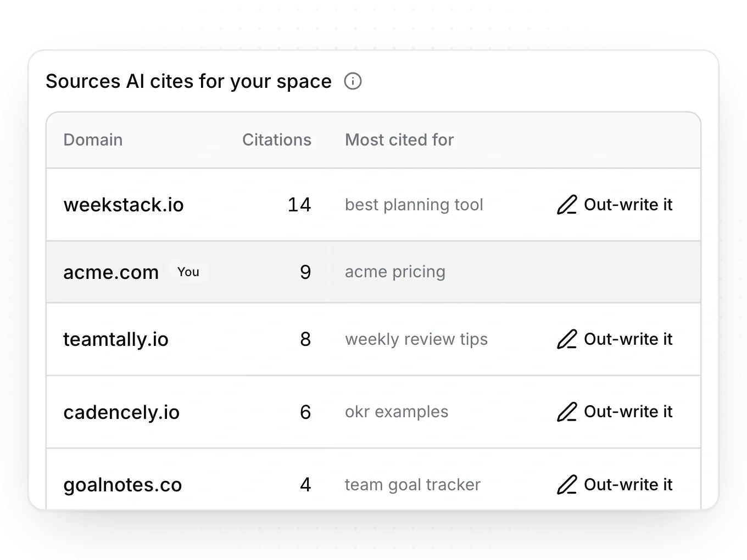
Task: Click the info icon beside the panel title
Action: 353,81
